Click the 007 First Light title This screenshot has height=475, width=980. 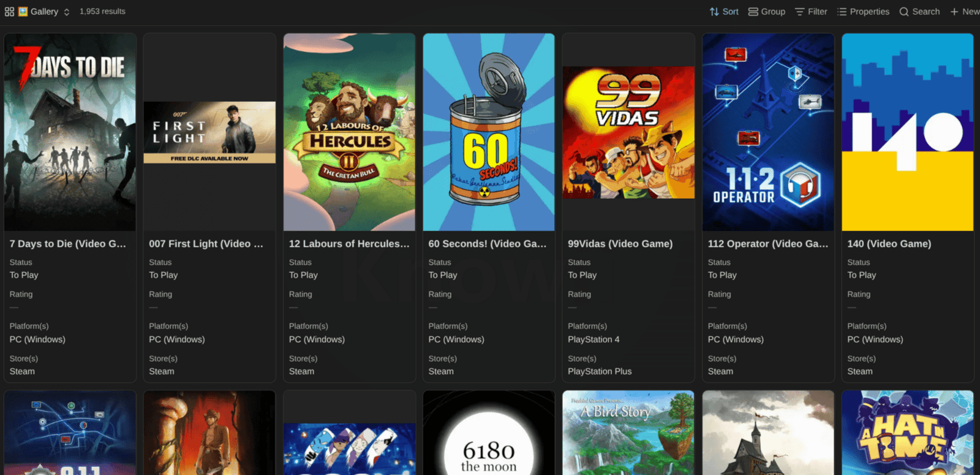pos(206,244)
